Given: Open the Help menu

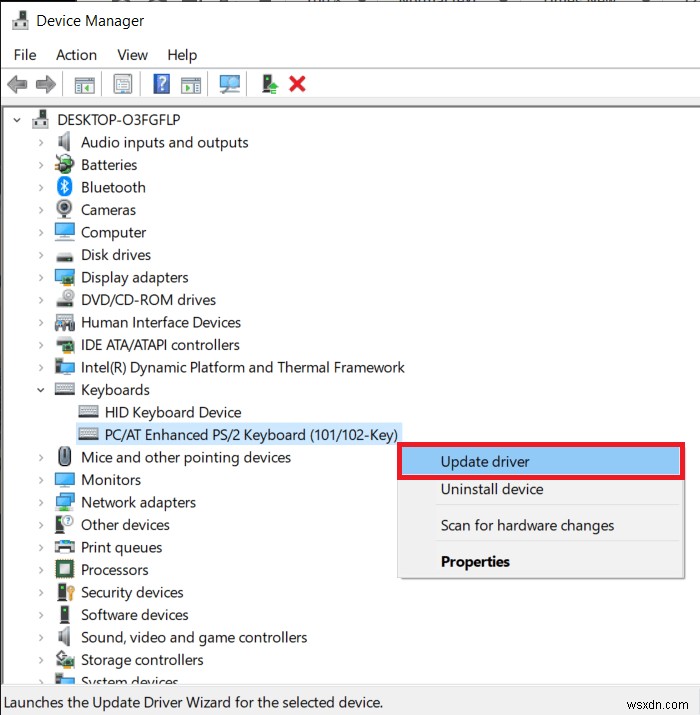Looking at the screenshot, I should click(182, 55).
